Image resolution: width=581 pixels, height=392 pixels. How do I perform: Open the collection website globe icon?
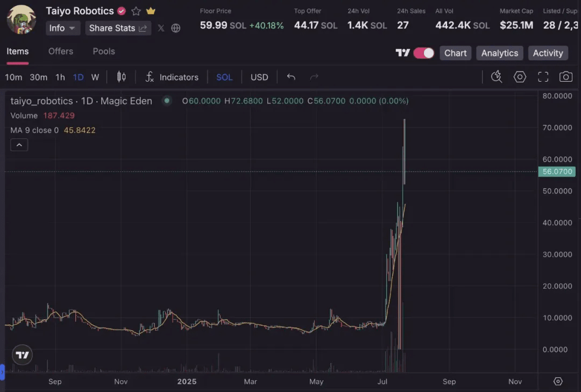pyautogui.click(x=175, y=28)
